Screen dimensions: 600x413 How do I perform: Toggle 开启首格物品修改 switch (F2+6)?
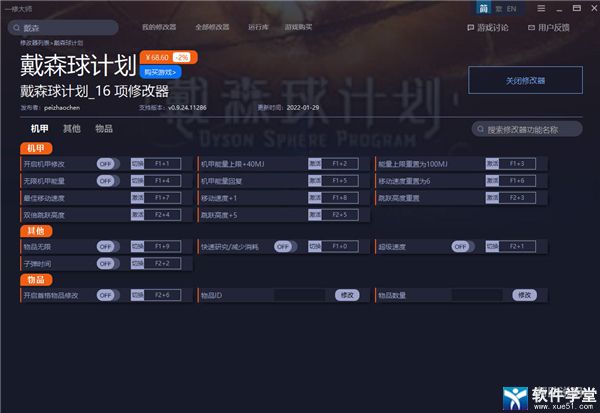108,295
